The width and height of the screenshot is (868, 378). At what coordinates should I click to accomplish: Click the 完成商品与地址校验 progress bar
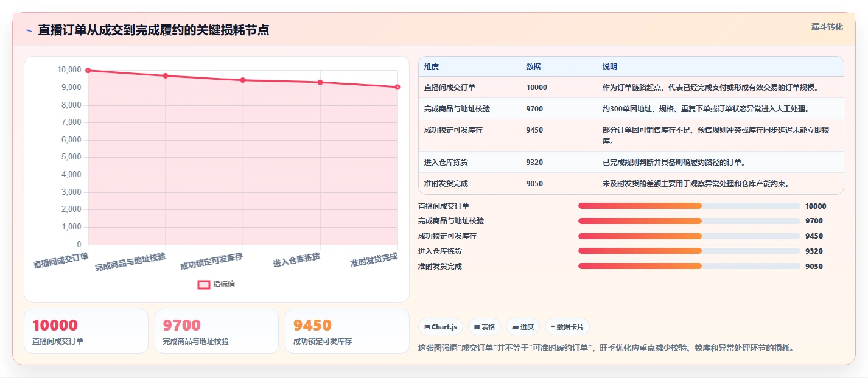point(689,221)
